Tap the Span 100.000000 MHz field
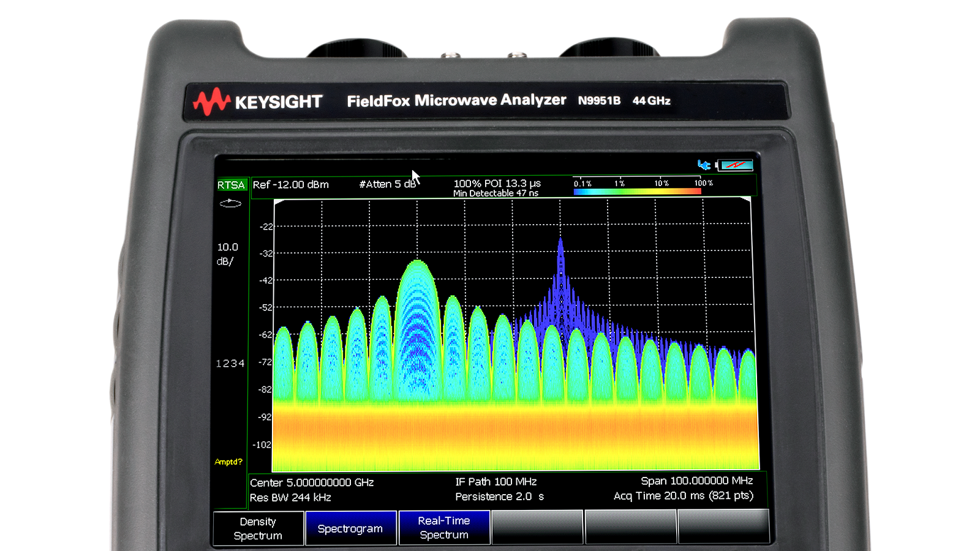Screen dimensions: 980x551 pos(696,481)
